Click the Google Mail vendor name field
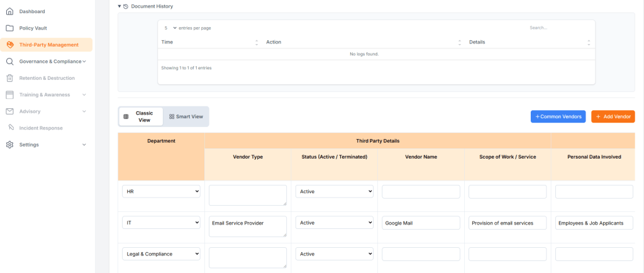Screen dimensions: 644x273 421,223
